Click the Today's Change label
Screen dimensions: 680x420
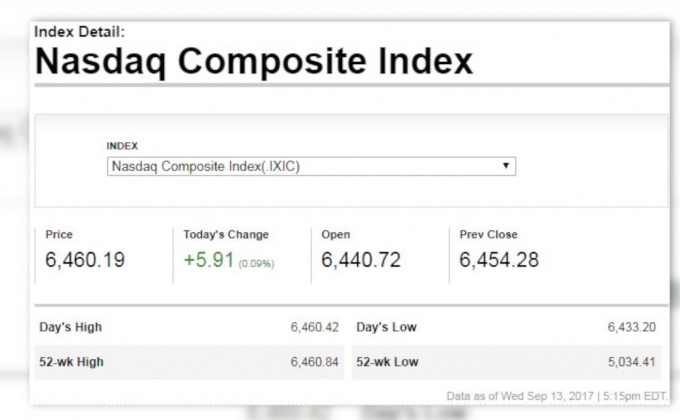coord(226,235)
